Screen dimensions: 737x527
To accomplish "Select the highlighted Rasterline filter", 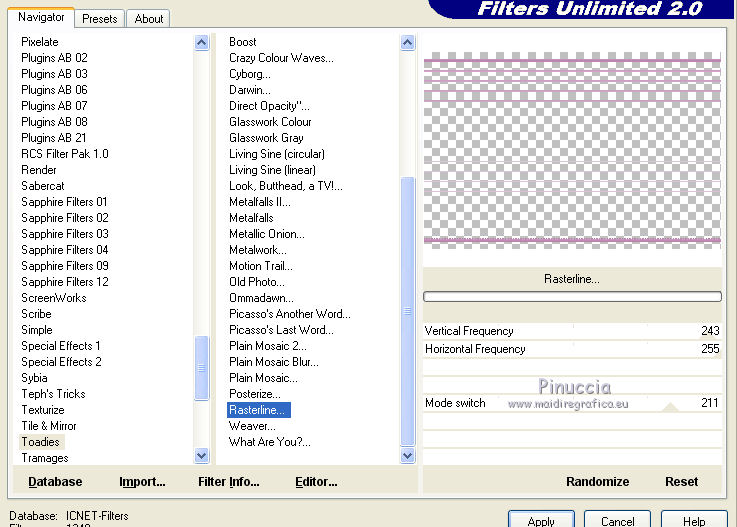I will pos(259,410).
